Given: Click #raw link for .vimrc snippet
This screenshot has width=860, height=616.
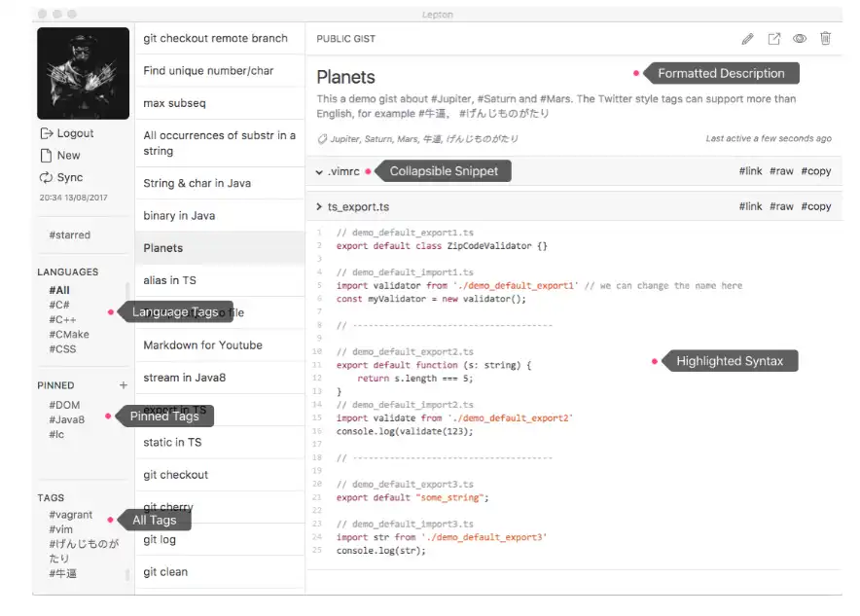Looking at the screenshot, I should click(x=781, y=171).
